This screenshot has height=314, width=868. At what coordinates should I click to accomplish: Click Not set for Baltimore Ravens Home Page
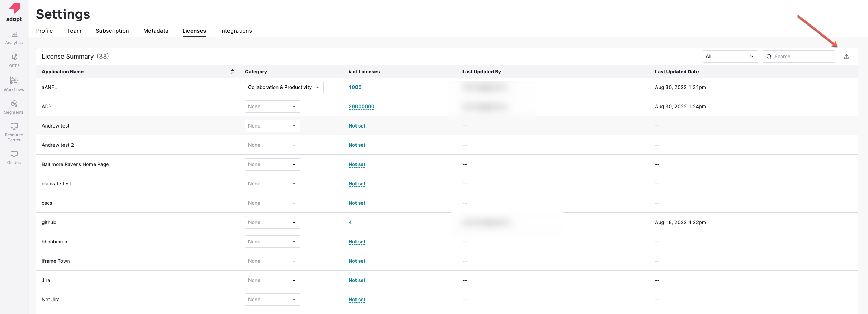(357, 164)
